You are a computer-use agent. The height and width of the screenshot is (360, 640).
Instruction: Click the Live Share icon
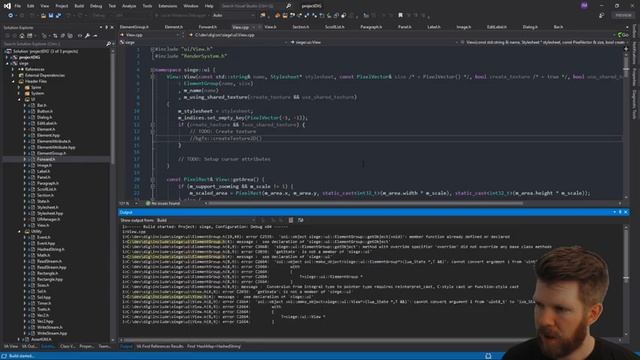point(602,16)
